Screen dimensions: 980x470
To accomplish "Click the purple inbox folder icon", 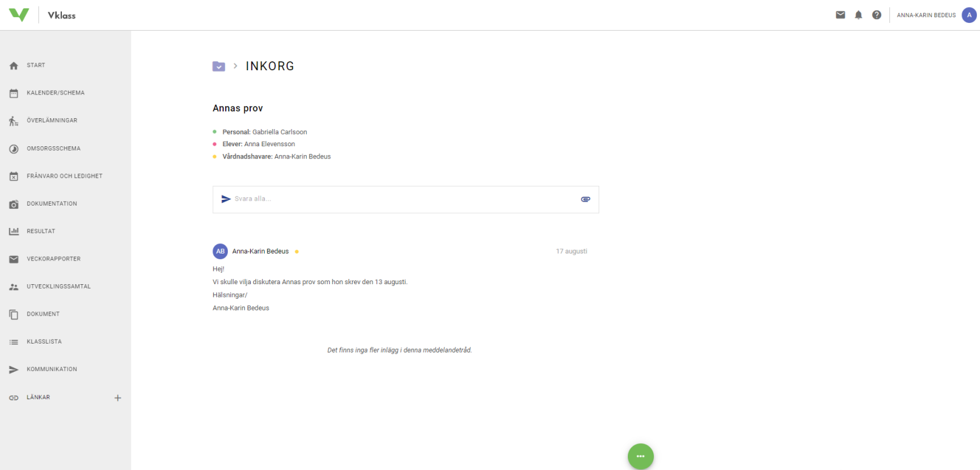I will (x=219, y=66).
